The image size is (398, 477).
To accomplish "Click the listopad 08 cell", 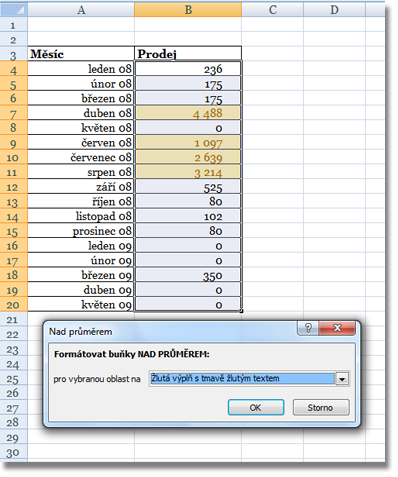I will click(81, 216).
